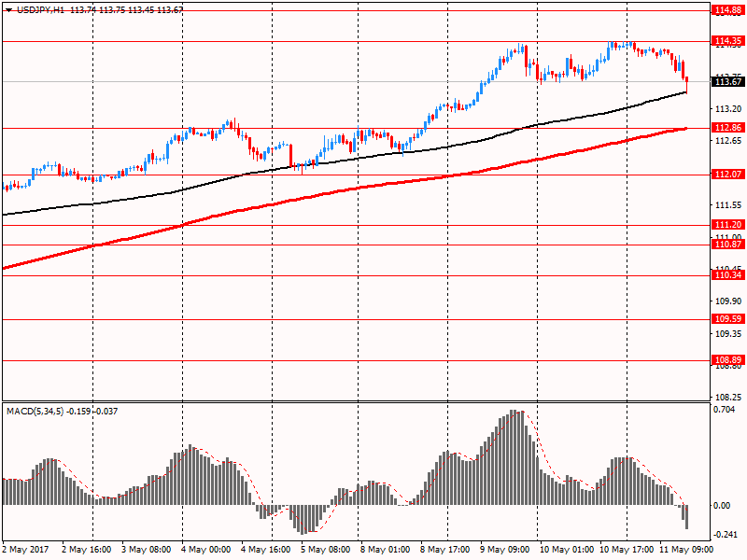Click the 110.34 price level label
The width and height of the screenshot is (747, 560).
(x=727, y=274)
